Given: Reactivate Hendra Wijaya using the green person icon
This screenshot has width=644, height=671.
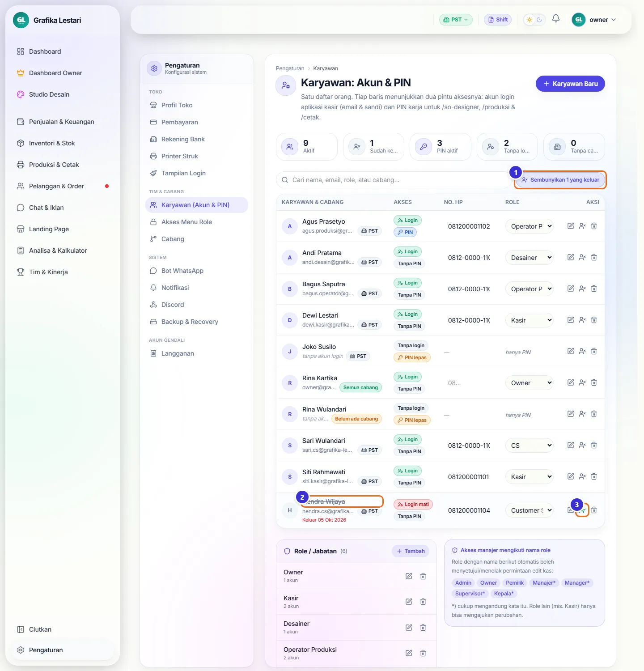Looking at the screenshot, I should [582, 510].
